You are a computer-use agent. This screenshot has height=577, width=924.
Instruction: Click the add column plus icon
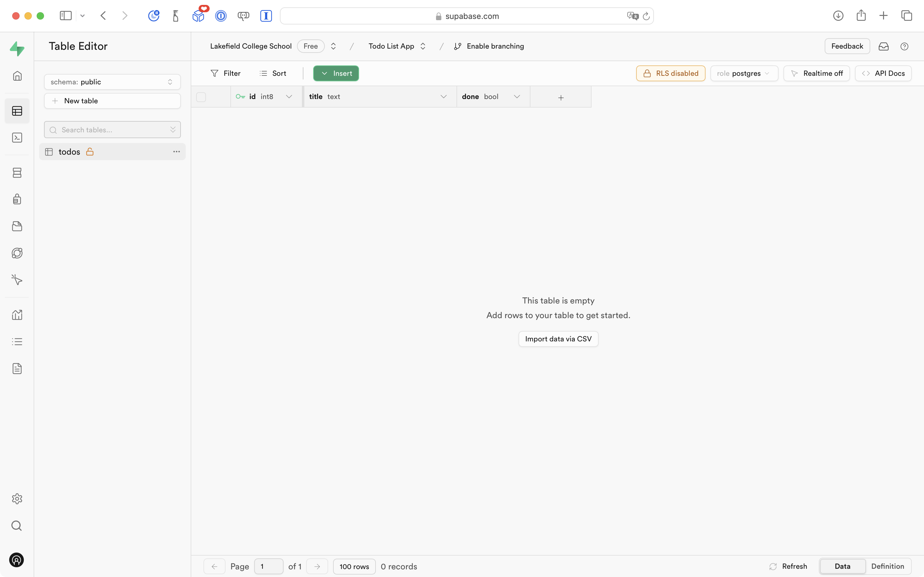tap(560, 98)
